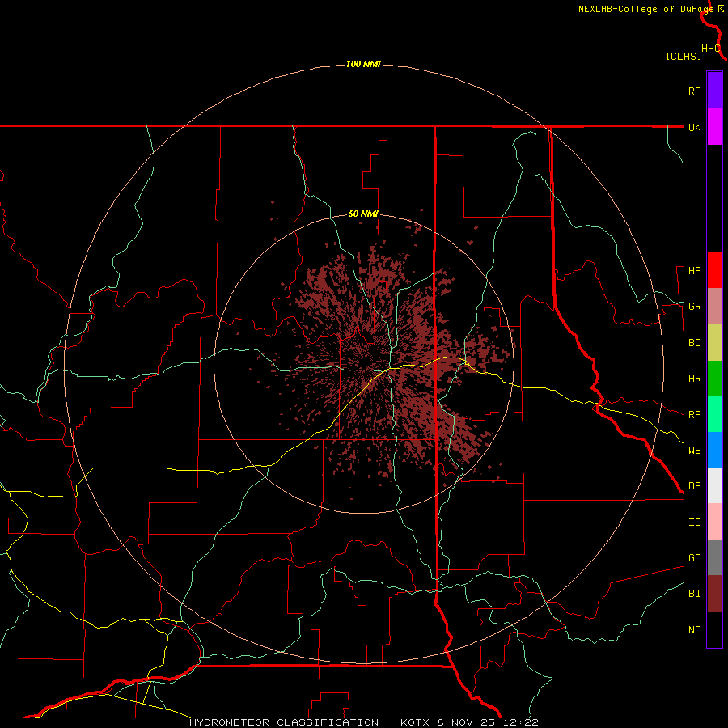Select the gray GC legend swatch
The width and height of the screenshot is (728, 728).
[x=714, y=557]
